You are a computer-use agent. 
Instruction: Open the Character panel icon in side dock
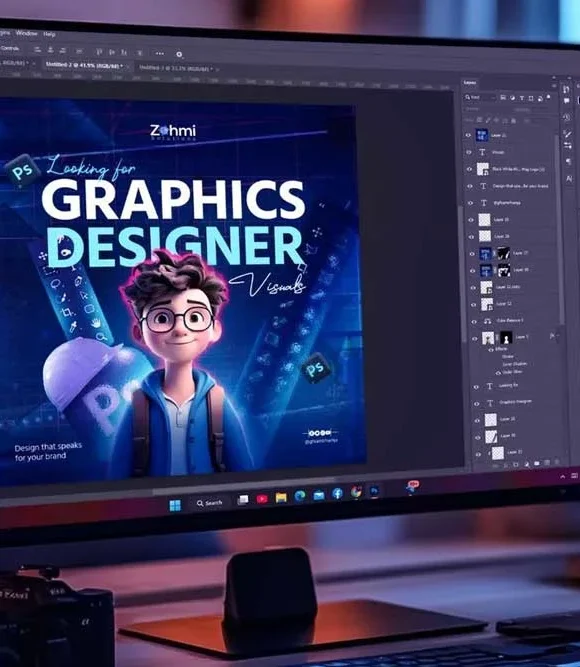[x=569, y=179]
